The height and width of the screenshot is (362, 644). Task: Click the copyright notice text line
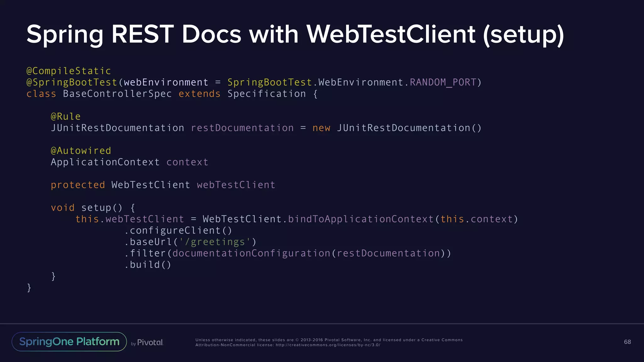coord(329,340)
